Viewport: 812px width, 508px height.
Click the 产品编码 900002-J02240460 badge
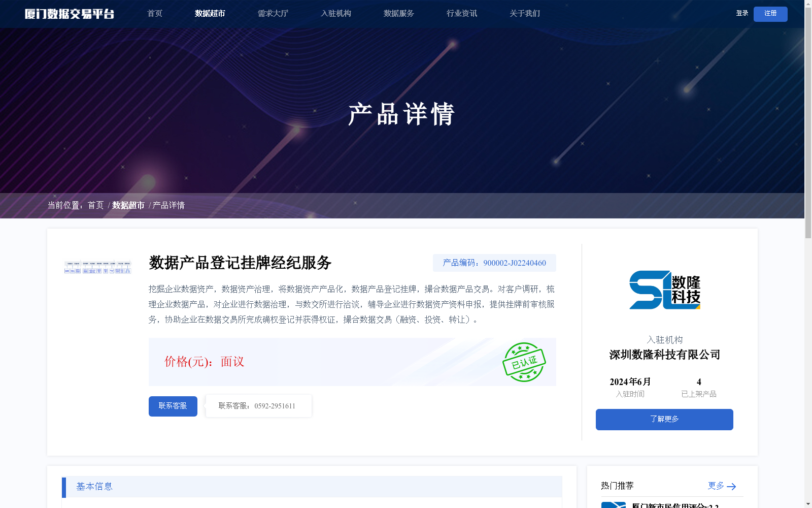point(494,263)
